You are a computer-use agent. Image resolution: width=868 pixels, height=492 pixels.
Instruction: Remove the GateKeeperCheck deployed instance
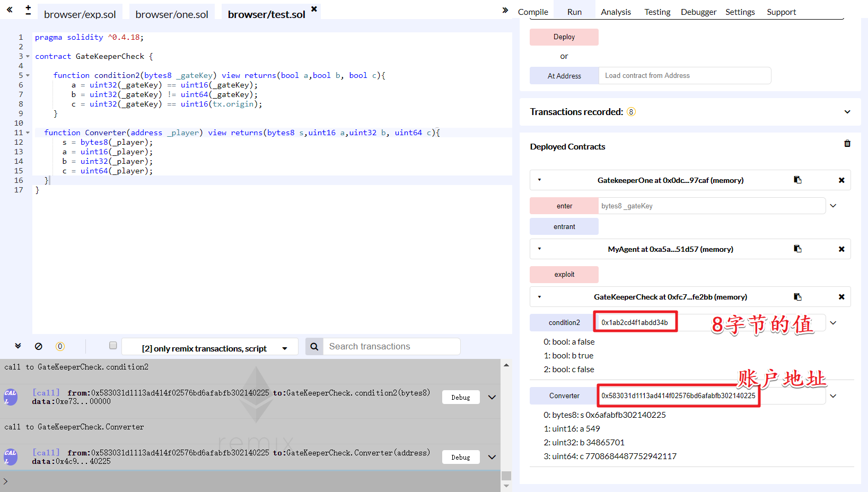(841, 297)
